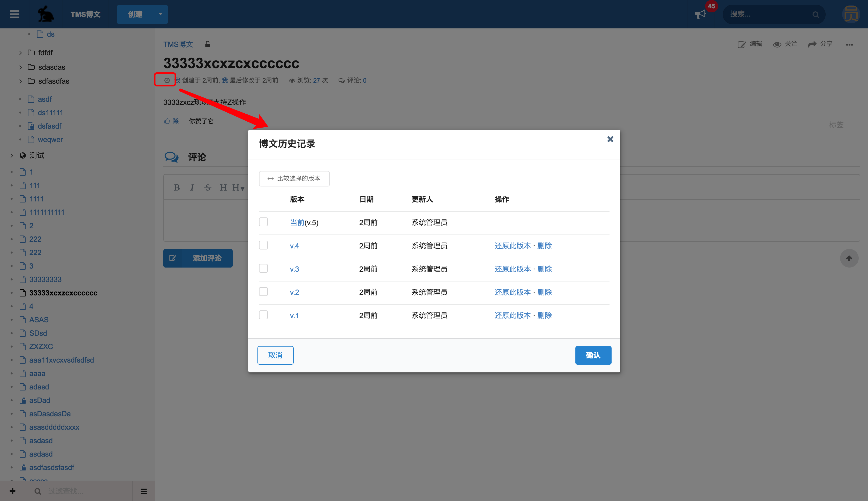Restore version v.1 via 还原此版本
Screen dimensions: 868x501
click(x=513, y=316)
